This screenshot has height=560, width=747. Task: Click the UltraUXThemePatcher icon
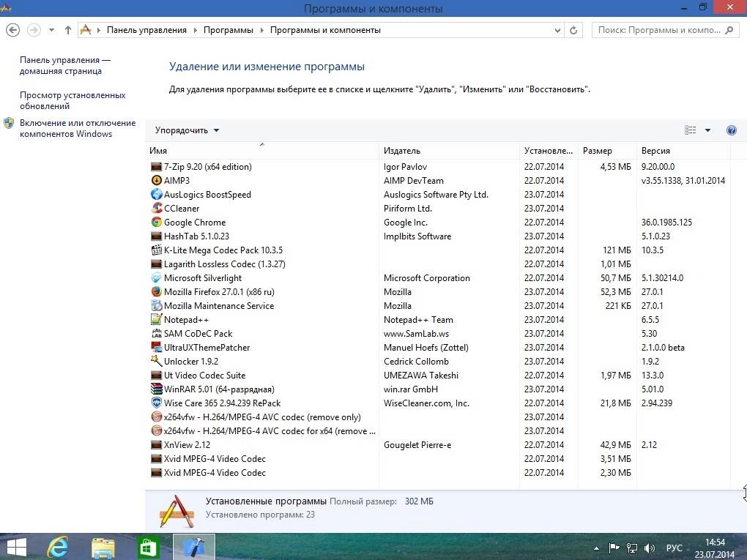pos(156,347)
